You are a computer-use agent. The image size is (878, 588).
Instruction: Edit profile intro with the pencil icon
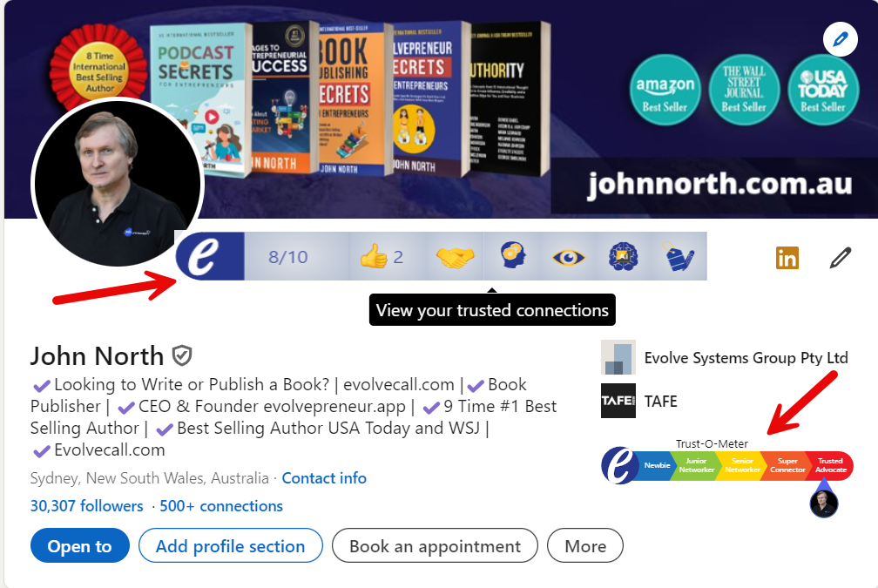click(840, 258)
